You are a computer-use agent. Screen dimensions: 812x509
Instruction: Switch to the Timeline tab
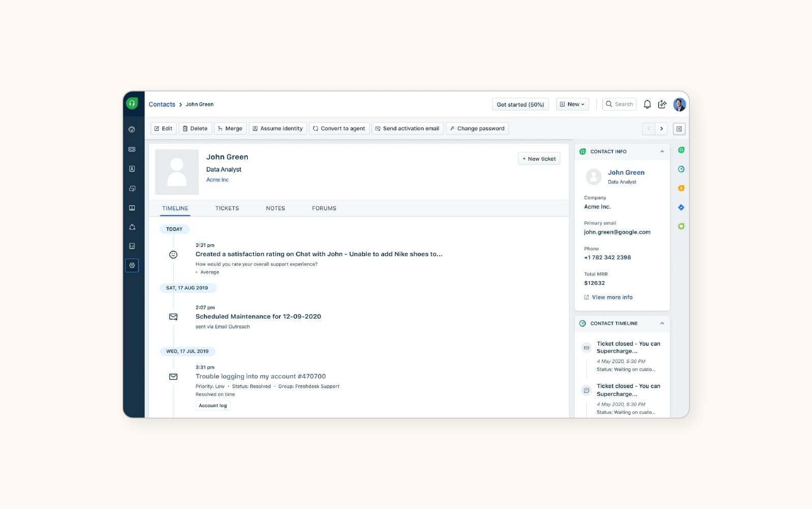(x=175, y=208)
